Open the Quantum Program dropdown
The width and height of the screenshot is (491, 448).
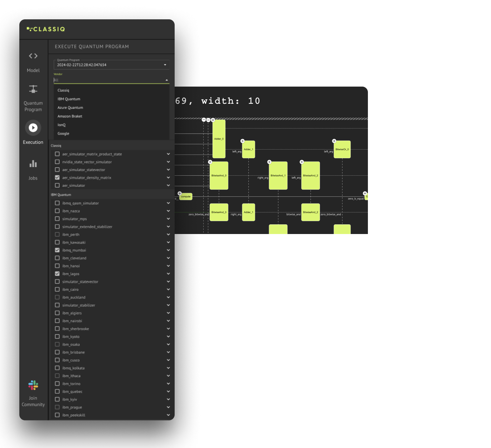click(165, 64)
